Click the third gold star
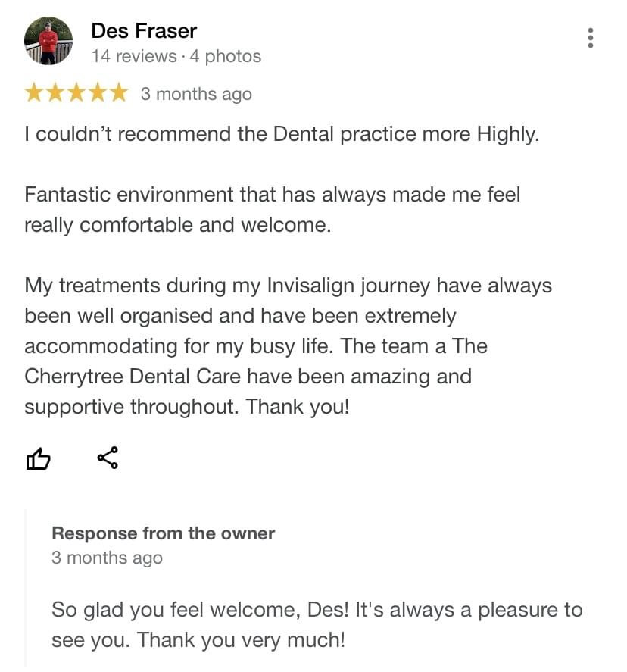The height and width of the screenshot is (672, 627). pos(76,94)
